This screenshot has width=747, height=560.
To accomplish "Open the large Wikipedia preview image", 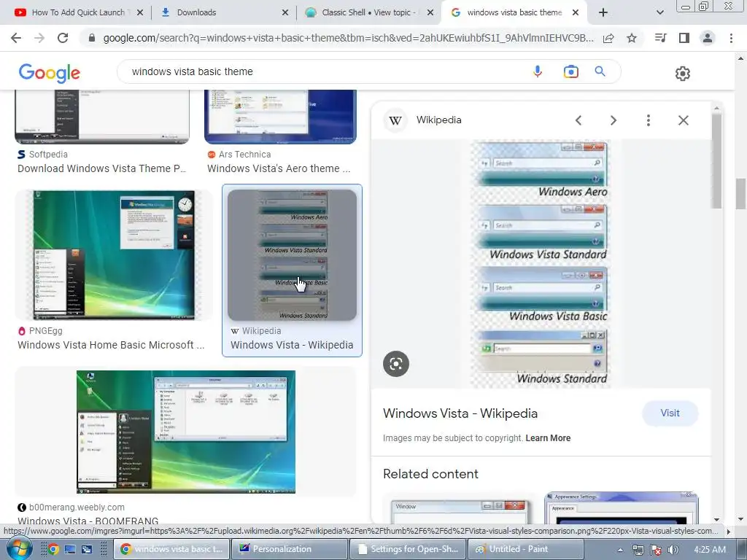I will (541, 264).
